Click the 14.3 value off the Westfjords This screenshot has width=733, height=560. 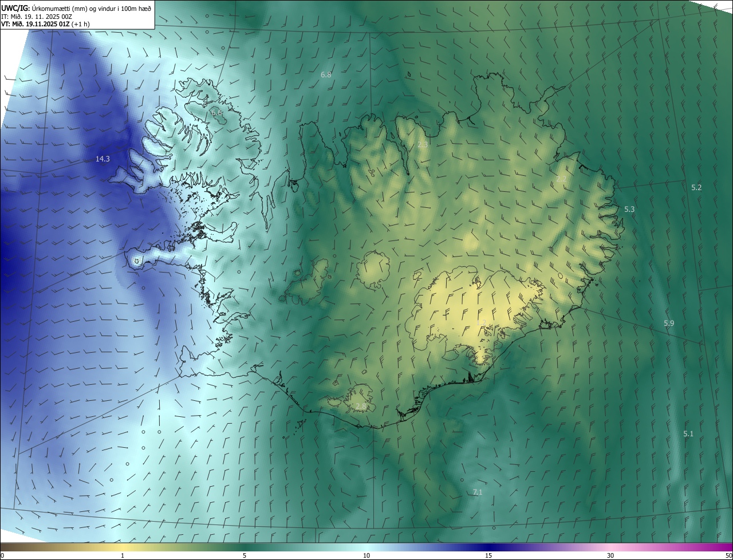[103, 159]
